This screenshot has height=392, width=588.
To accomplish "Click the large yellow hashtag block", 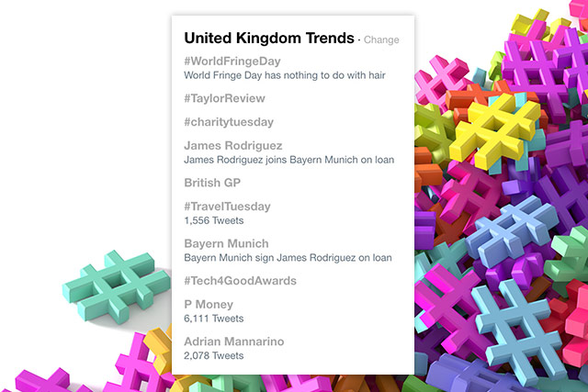I will pyautogui.click(x=495, y=129).
